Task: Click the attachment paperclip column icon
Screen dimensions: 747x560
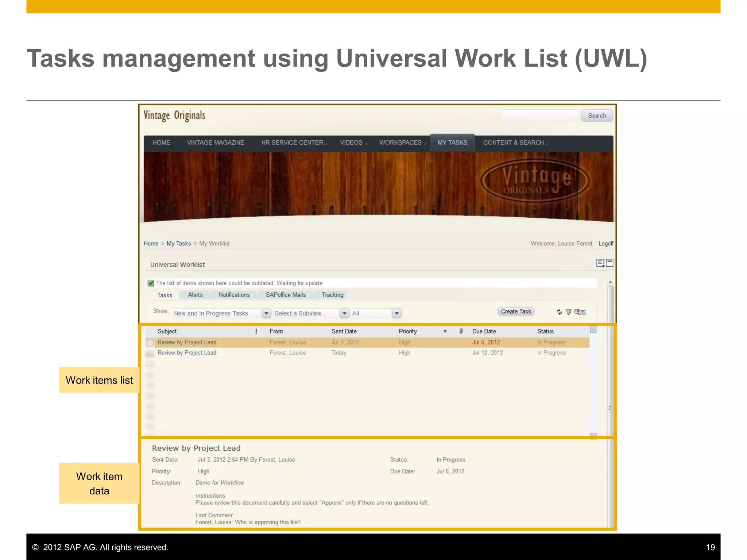Action: [461, 331]
